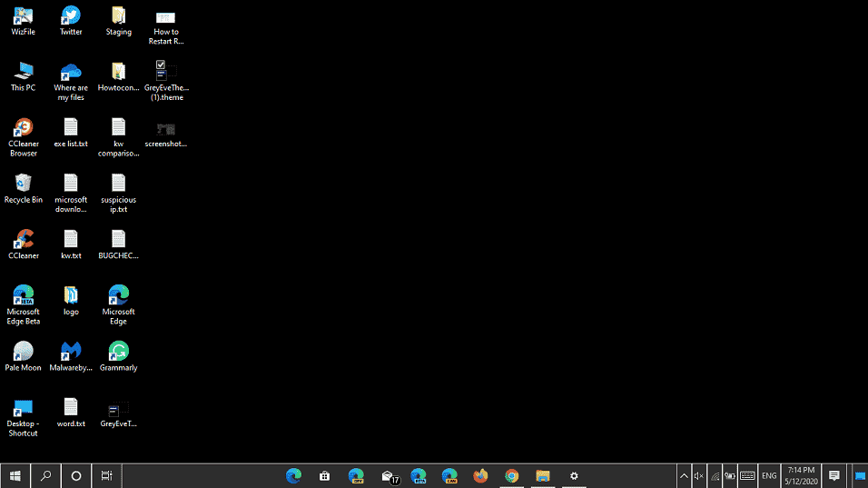868x488 pixels.
Task: Launch Firefox from the taskbar
Action: 480,476
